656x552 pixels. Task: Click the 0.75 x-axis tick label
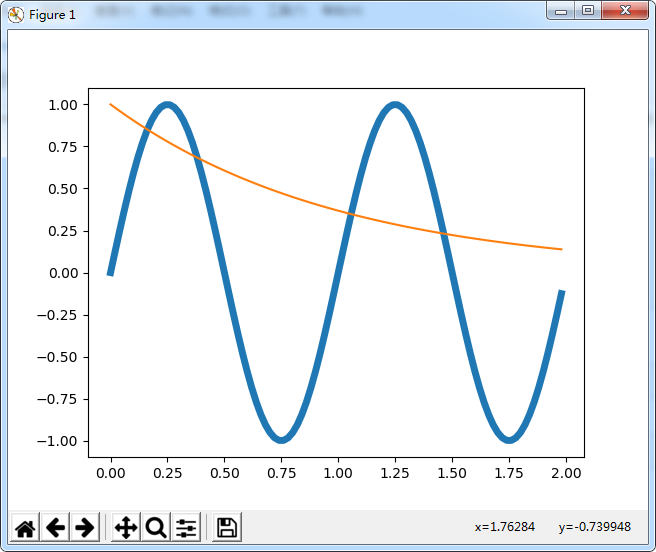click(x=282, y=473)
